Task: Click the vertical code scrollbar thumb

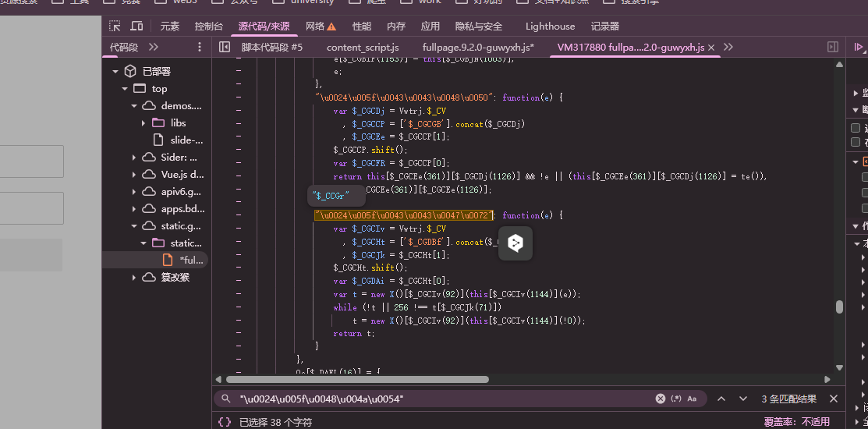Action: [839, 307]
